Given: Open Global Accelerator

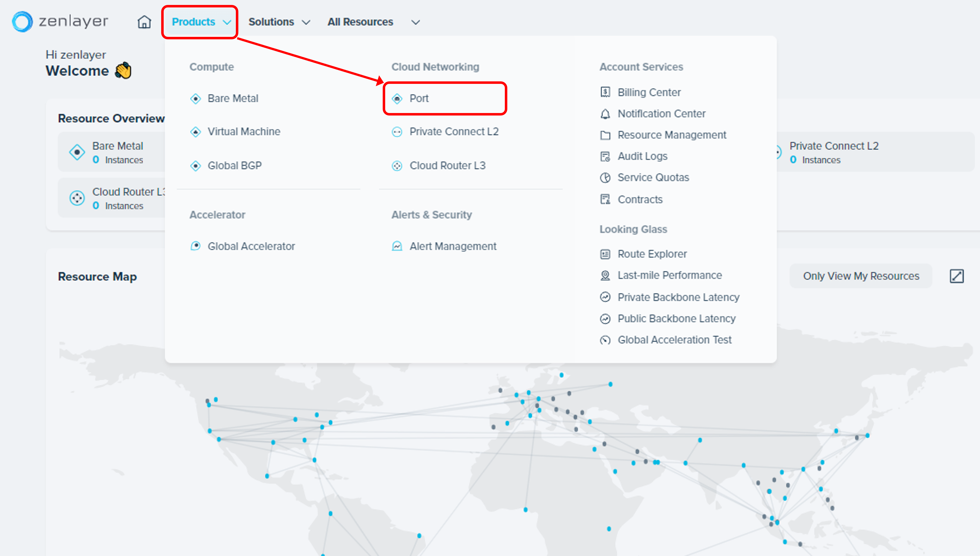Looking at the screenshot, I should (x=251, y=246).
